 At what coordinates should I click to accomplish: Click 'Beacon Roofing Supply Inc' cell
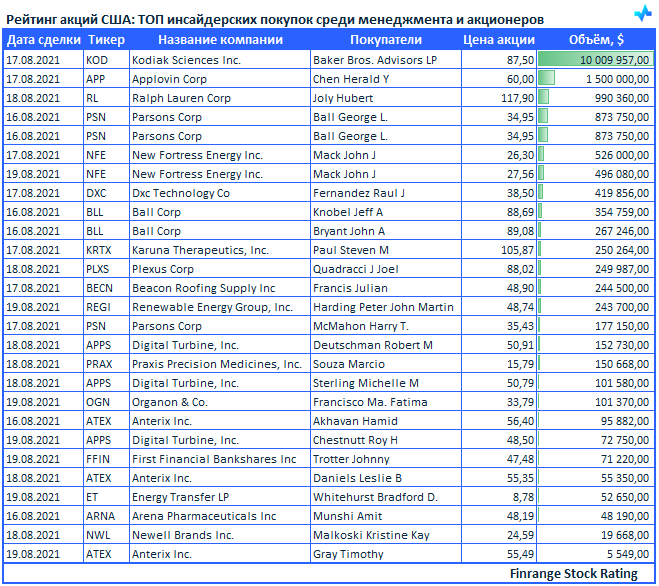(220, 288)
